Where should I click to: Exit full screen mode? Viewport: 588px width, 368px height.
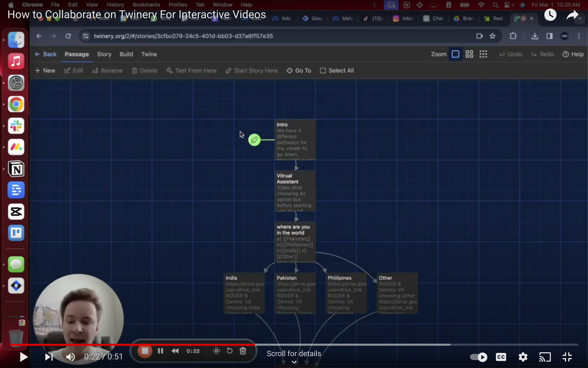click(x=567, y=357)
